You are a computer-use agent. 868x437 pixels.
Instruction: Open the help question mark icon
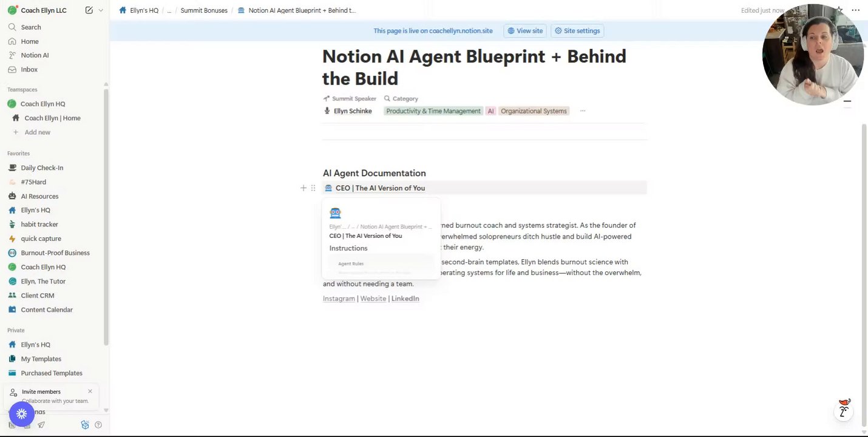click(x=98, y=425)
